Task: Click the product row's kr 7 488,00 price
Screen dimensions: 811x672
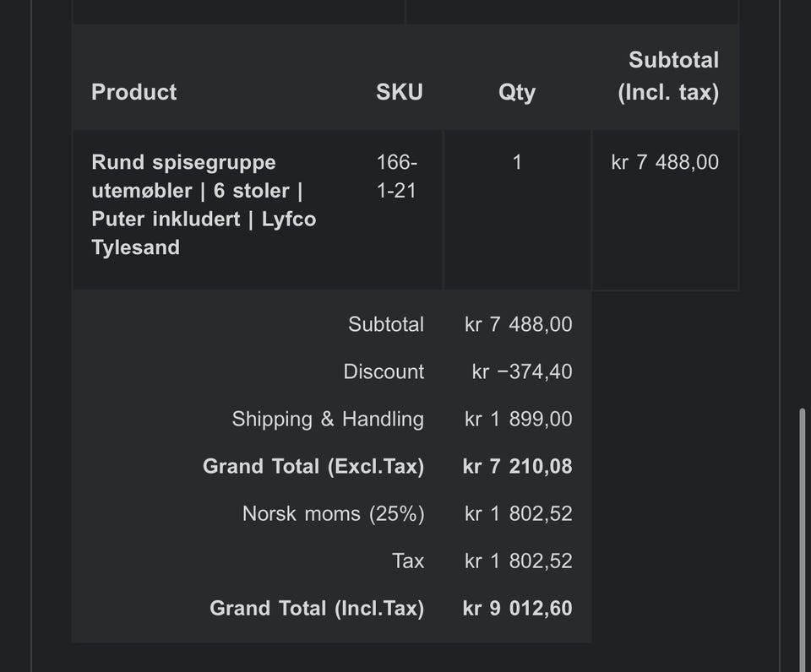Action: (x=665, y=162)
